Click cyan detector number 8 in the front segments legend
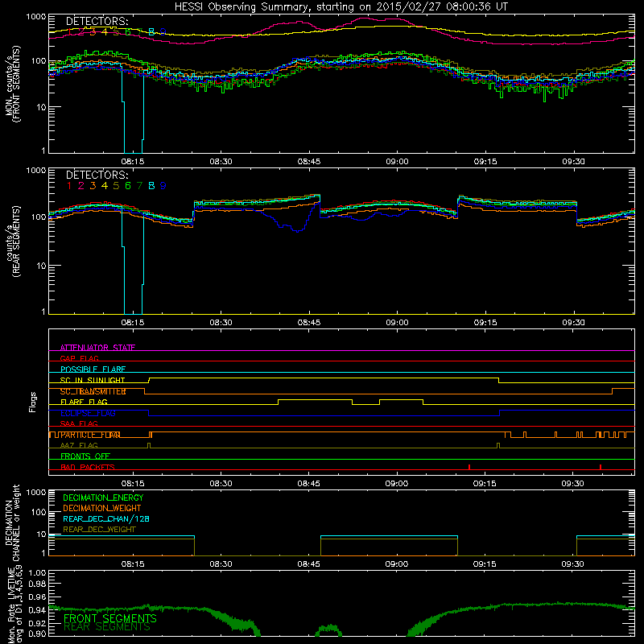The image size is (644, 644). tap(151, 32)
